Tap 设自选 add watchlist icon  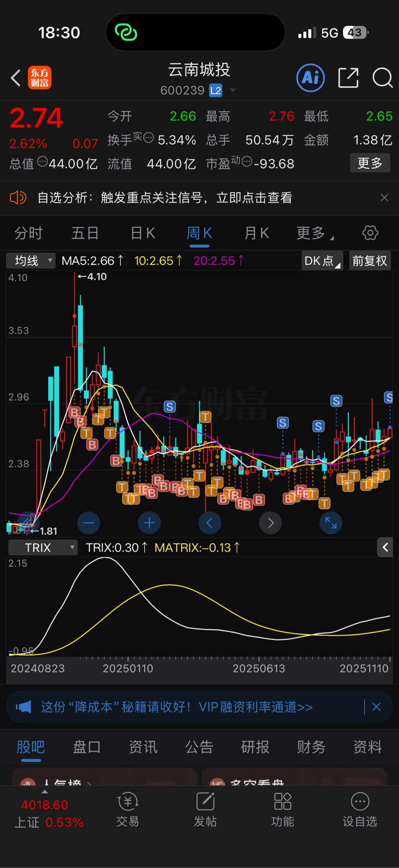click(x=360, y=809)
